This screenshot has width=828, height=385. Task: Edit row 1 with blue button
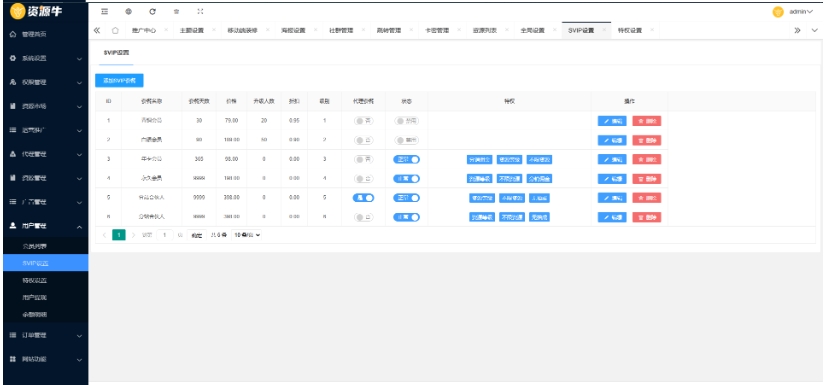coord(612,121)
